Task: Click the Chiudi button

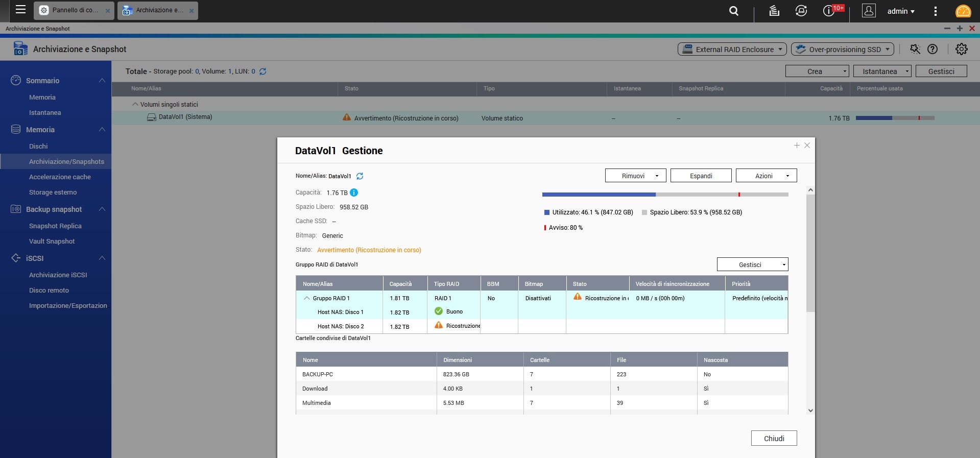Action: pyautogui.click(x=774, y=438)
